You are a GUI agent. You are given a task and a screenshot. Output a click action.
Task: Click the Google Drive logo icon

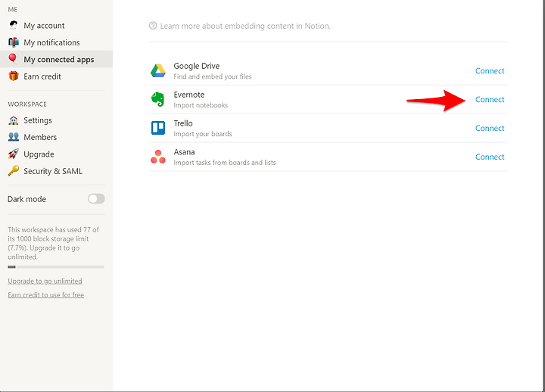click(x=158, y=71)
